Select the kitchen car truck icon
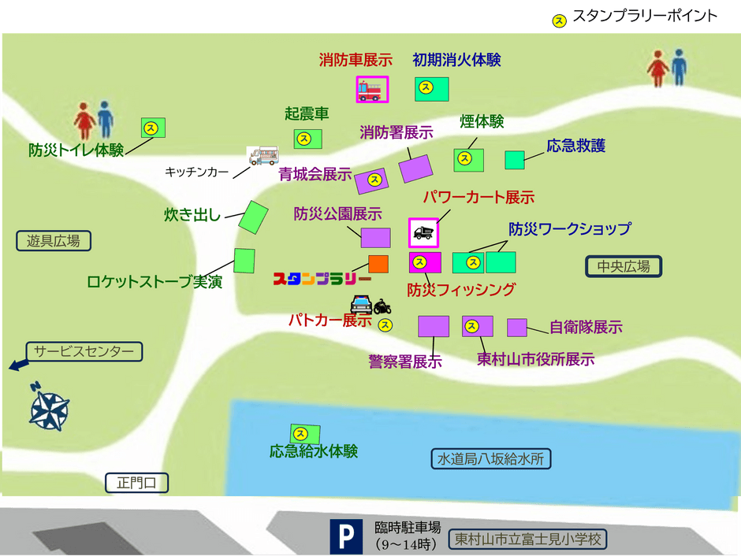The image size is (741, 560). [263, 155]
